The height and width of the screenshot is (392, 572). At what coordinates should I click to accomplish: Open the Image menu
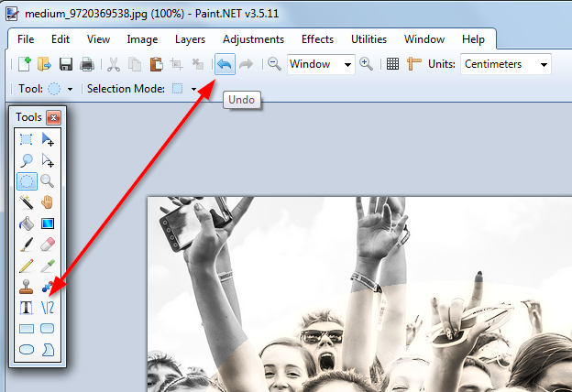[x=142, y=39]
